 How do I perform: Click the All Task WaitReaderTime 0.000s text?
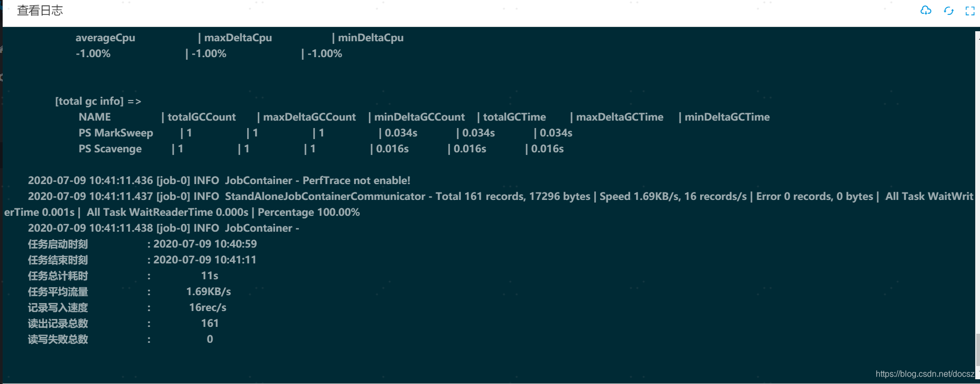(167, 212)
